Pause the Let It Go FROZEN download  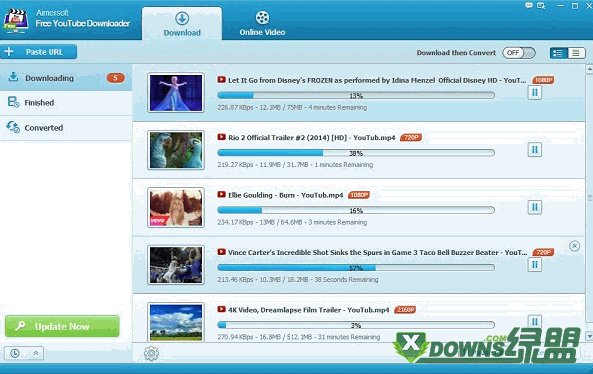click(534, 92)
